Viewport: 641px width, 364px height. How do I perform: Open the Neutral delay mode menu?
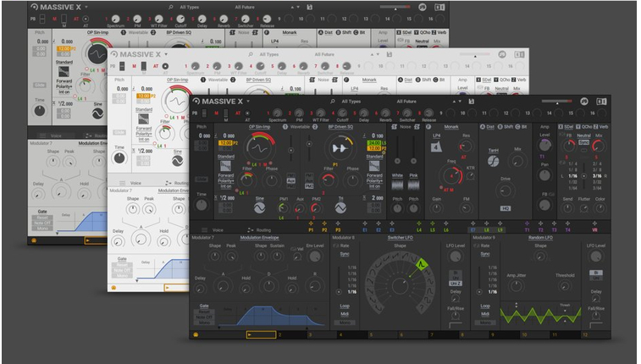coord(583,135)
